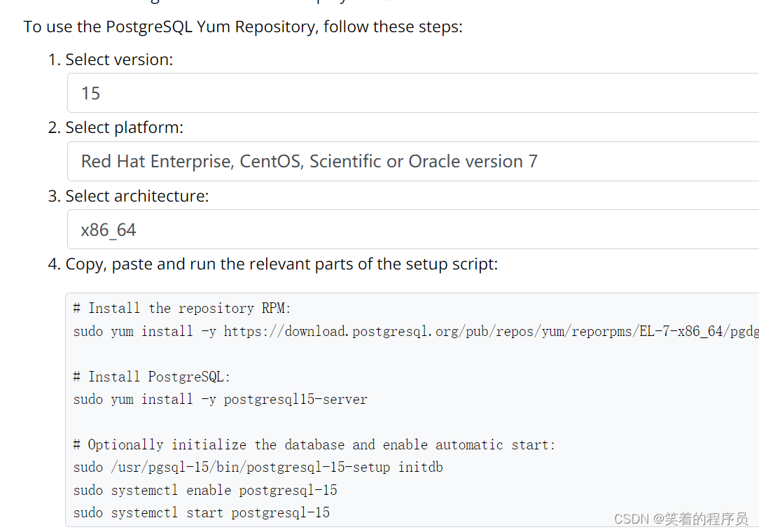Click the 'To use the PostgreSQL Yum Repository' sentence
The image size is (759, 532).
[x=243, y=27]
